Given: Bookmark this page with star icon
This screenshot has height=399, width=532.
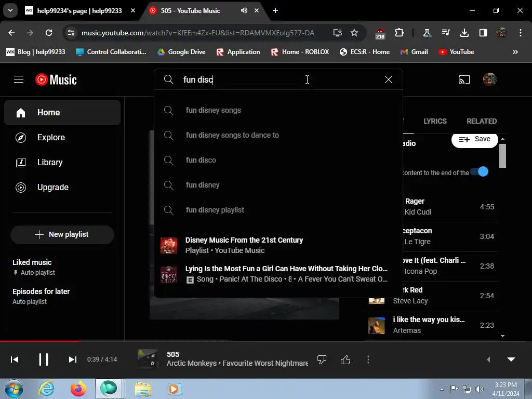Looking at the screenshot, I should coord(354,33).
